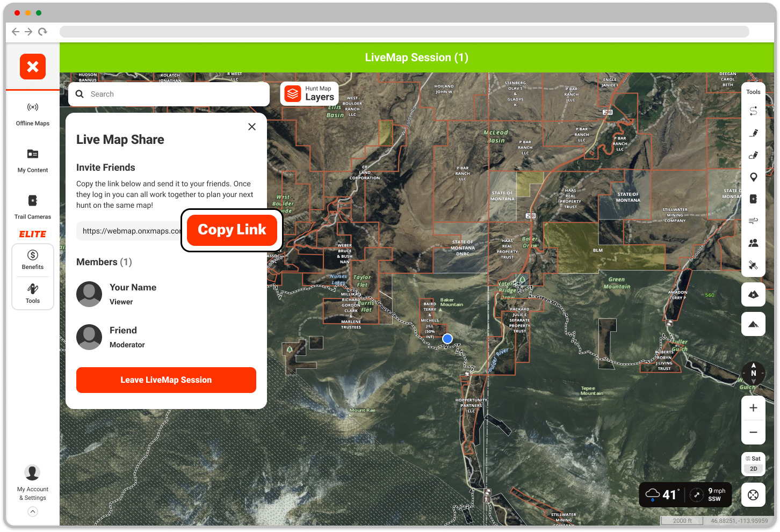Click the Moderator role label
Viewport: 780px width, 532px height.
pos(127,345)
